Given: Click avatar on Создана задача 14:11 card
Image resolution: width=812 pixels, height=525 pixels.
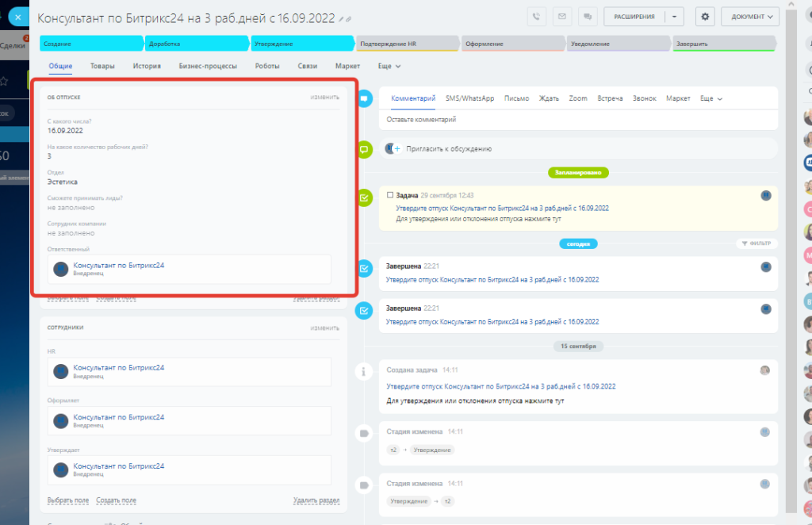Looking at the screenshot, I should [765, 370].
